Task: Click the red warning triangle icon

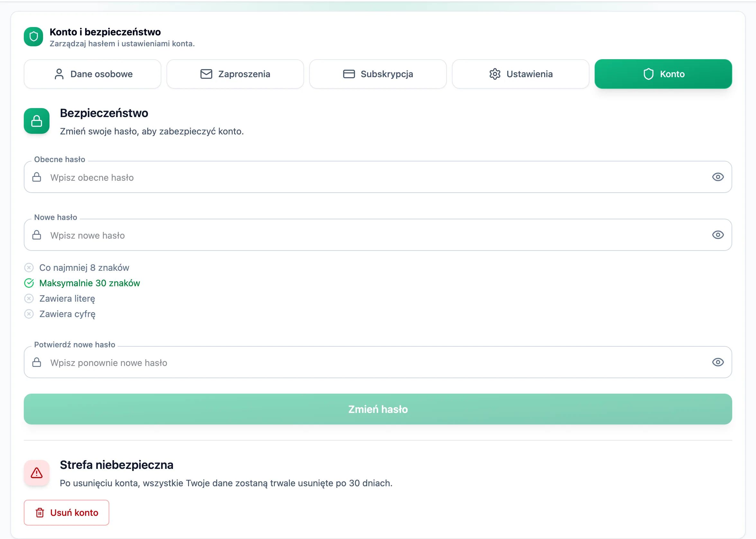Action: coord(37,473)
